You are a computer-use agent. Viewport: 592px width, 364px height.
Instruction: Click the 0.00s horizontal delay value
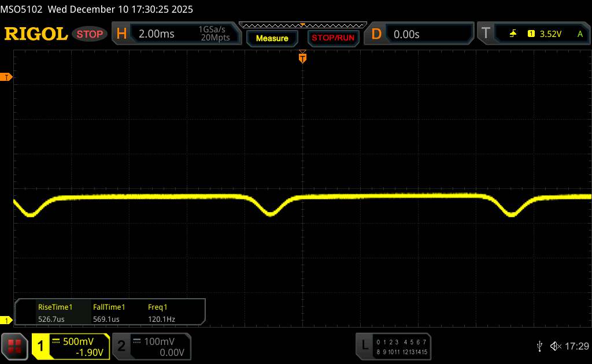(407, 34)
